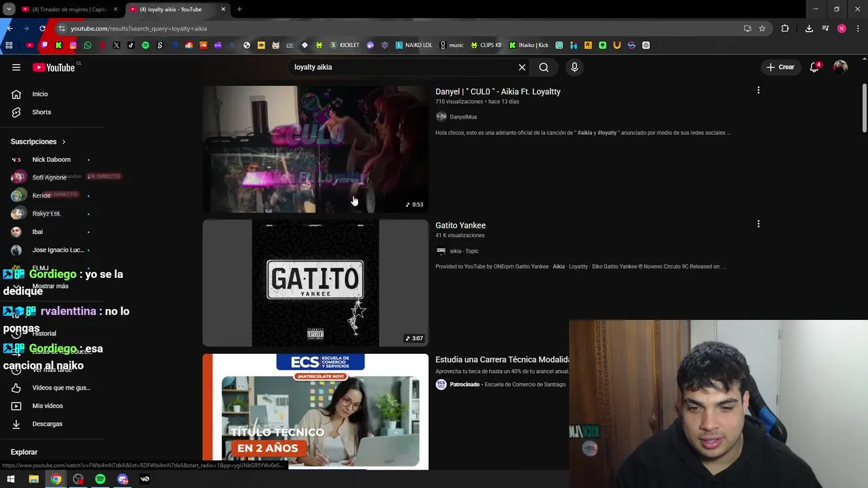Click the browser back arrow

[9, 28]
